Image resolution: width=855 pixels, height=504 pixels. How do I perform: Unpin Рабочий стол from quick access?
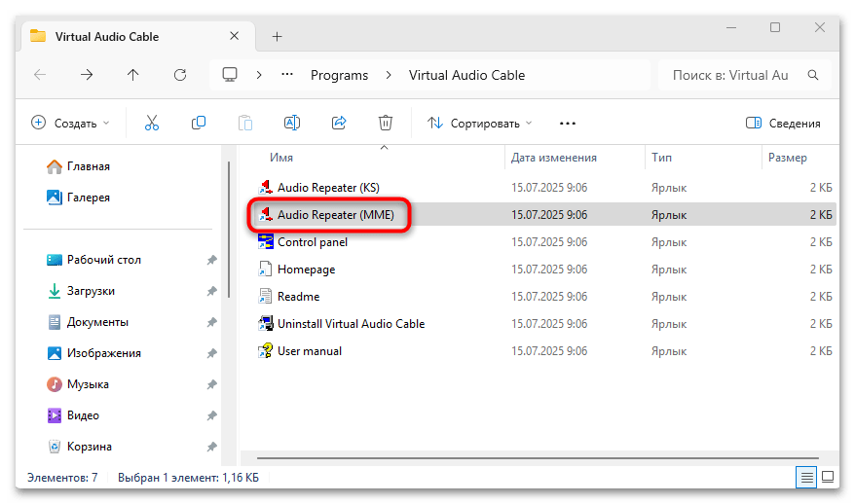click(x=211, y=260)
